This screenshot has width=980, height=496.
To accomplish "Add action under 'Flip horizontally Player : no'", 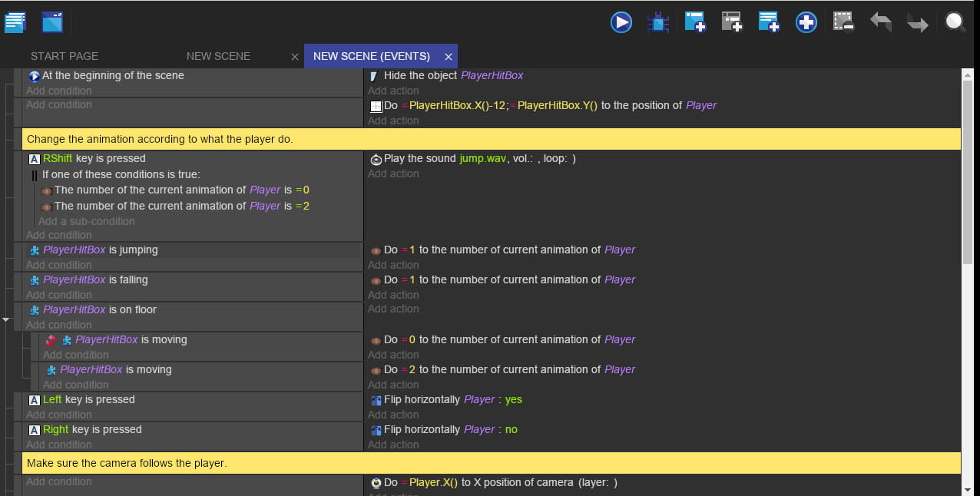I will point(393,445).
